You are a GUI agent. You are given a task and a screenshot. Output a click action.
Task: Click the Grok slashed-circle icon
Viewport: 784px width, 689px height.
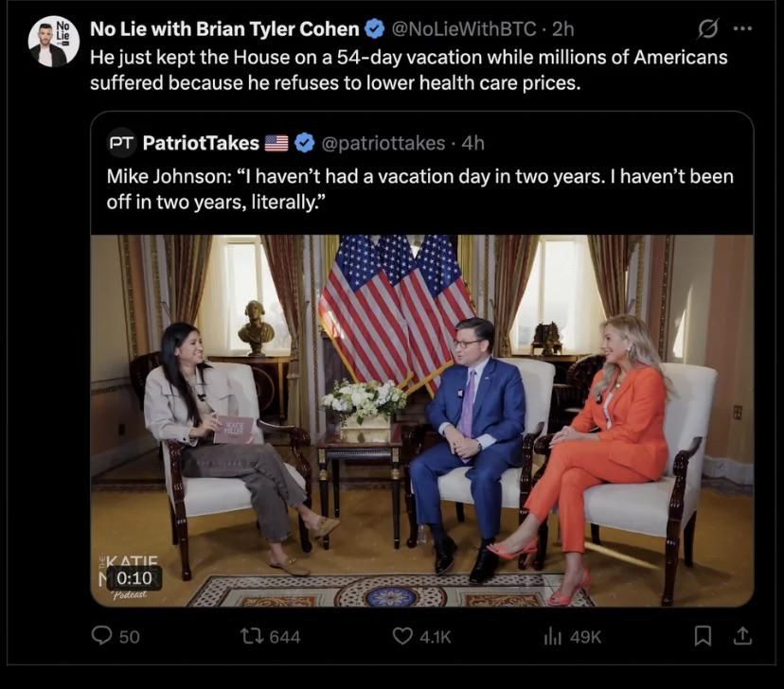(x=707, y=29)
